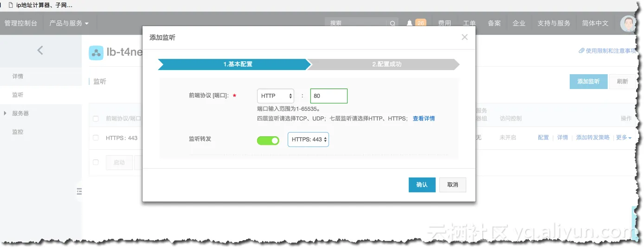Click the 添加监听 button on the page
The image size is (644, 248).
point(588,82)
